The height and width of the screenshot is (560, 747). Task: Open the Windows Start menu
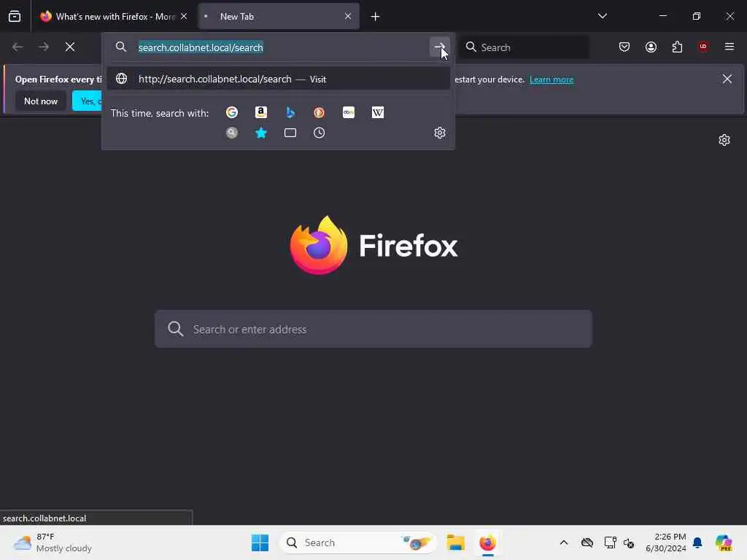coord(260,542)
